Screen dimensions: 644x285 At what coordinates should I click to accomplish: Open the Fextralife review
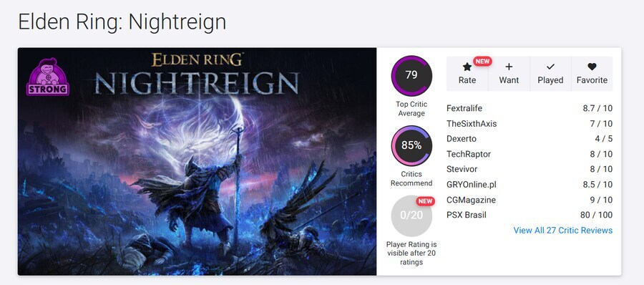pyautogui.click(x=530, y=109)
